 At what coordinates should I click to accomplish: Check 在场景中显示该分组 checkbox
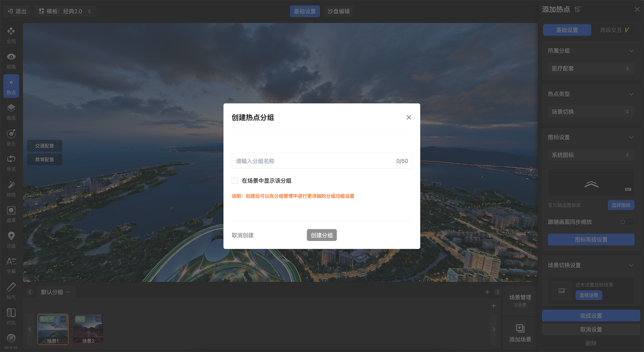tap(235, 181)
